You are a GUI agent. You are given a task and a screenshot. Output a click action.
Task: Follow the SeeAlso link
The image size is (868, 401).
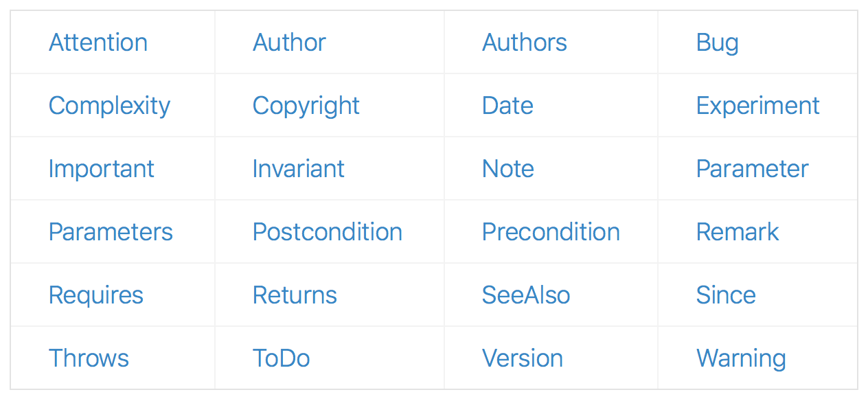(x=526, y=295)
